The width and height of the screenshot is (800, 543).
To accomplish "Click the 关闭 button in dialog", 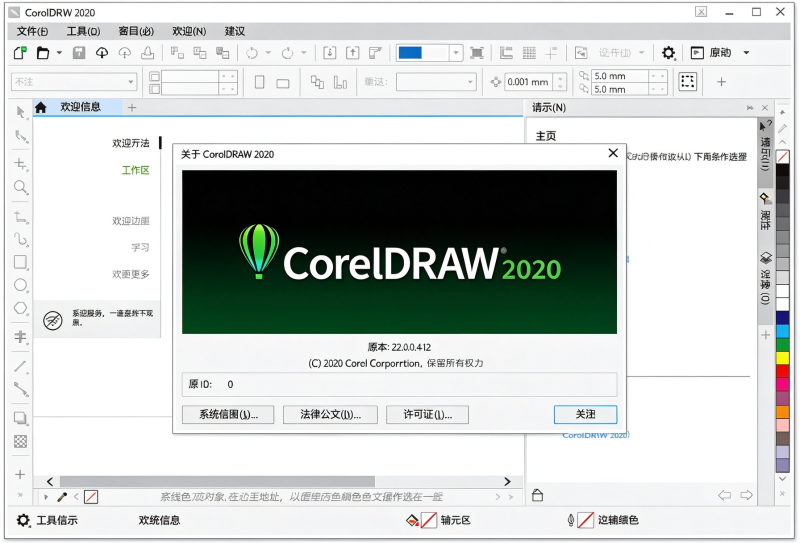I will point(585,414).
